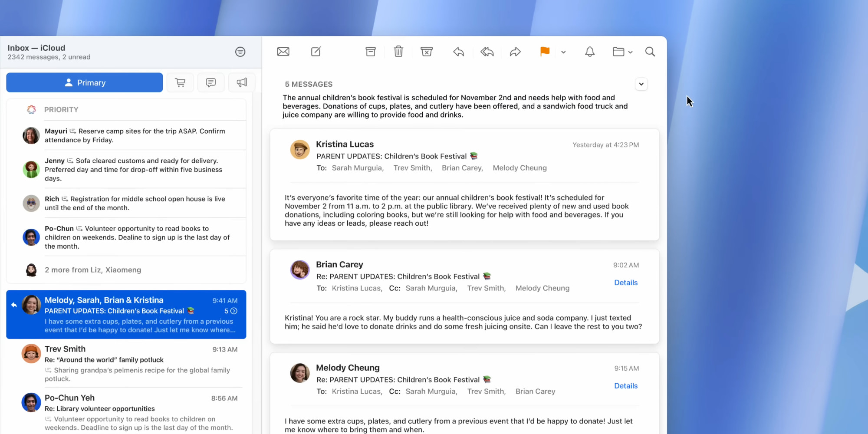
Task: Mute notifications for this conversation
Action: click(589, 51)
